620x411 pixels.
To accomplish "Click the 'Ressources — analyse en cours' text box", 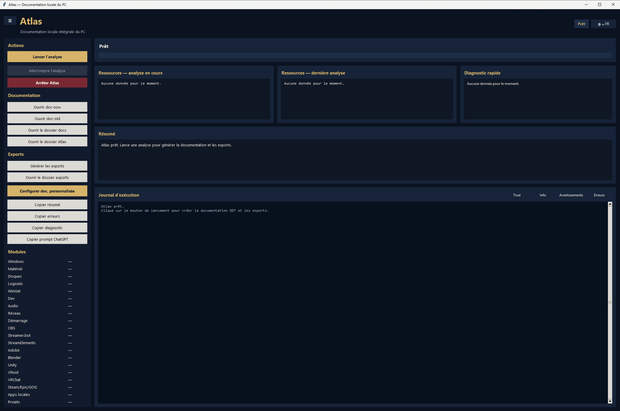I will (184, 99).
